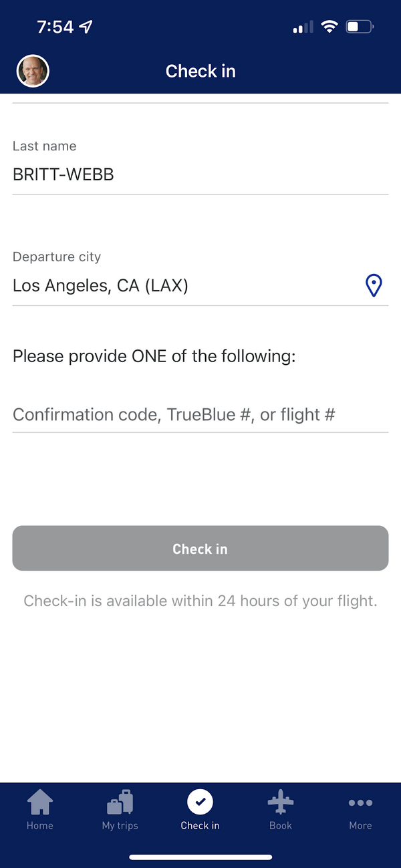
Task: Tap the "Please provide ONE" instruction
Action: pos(154,356)
